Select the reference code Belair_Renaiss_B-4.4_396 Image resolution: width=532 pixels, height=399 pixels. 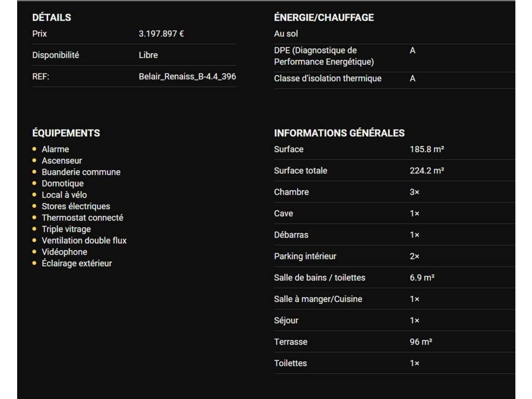tap(187, 76)
